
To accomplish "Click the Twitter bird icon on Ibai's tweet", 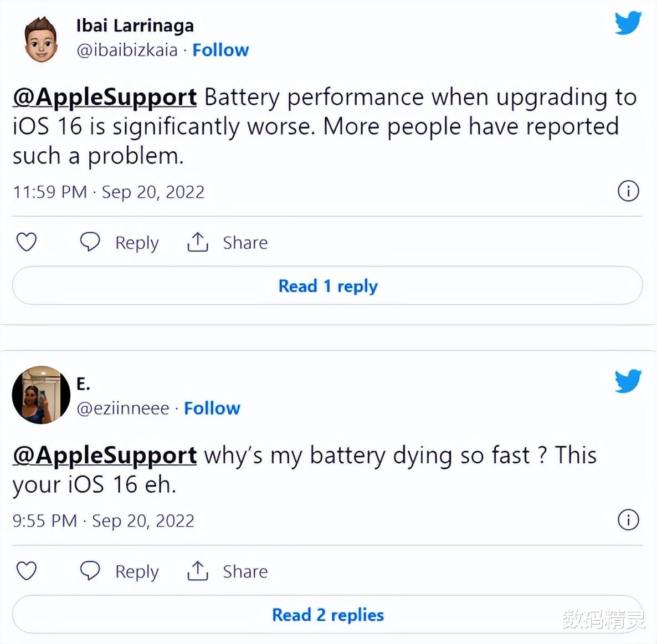I will pyautogui.click(x=627, y=23).
